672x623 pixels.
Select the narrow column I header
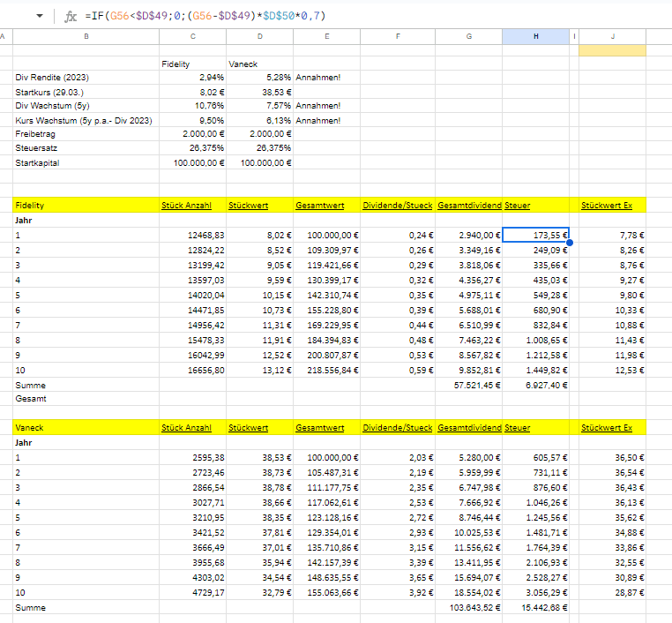[574, 36]
